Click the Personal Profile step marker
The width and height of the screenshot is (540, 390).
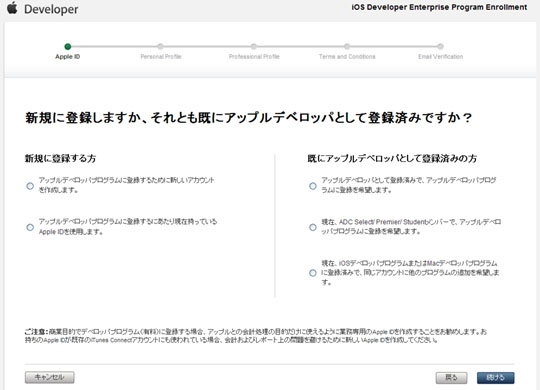click(160, 47)
